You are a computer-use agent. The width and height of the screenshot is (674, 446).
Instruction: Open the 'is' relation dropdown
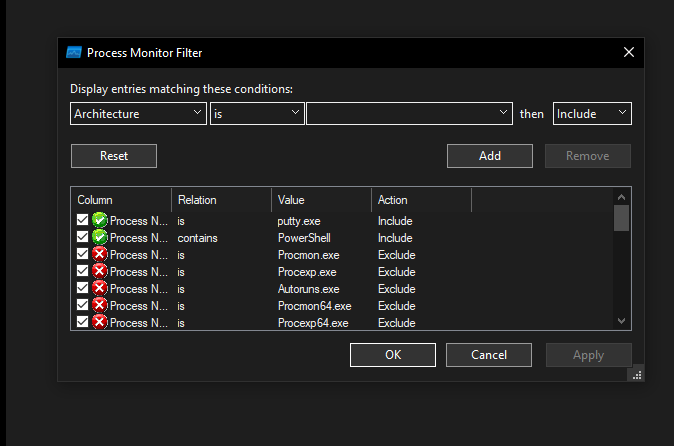tap(257, 114)
